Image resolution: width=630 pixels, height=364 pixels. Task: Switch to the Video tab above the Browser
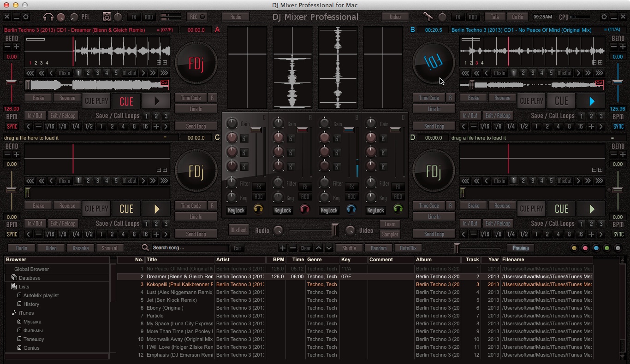pos(51,248)
